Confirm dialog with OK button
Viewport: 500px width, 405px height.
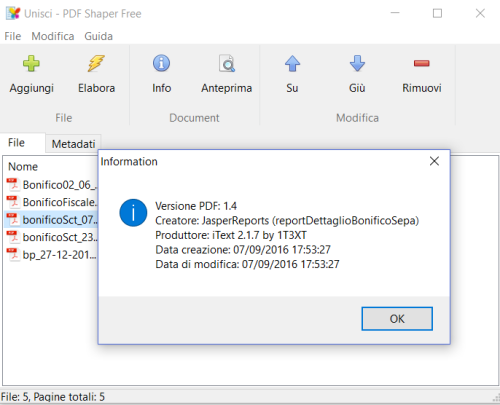click(x=397, y=319)
